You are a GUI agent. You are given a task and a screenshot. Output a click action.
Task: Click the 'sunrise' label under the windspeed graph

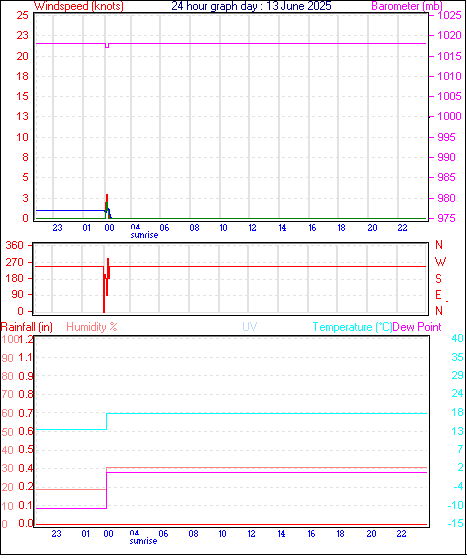tap(144, 235)
